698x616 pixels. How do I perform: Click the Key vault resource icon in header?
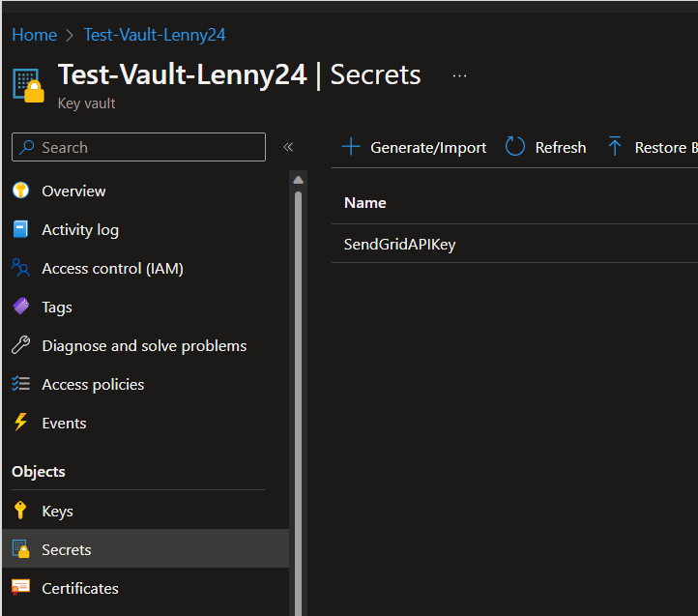click(x=28, y=85)
